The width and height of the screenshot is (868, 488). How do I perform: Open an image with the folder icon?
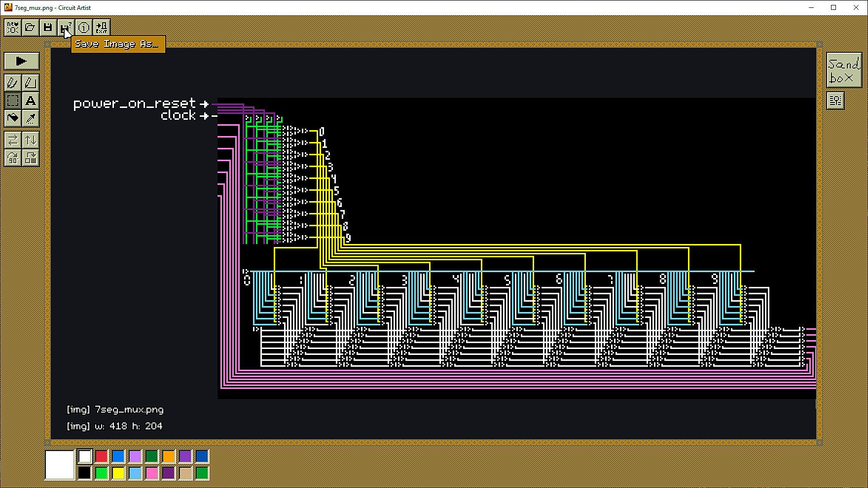click(31, 28)
